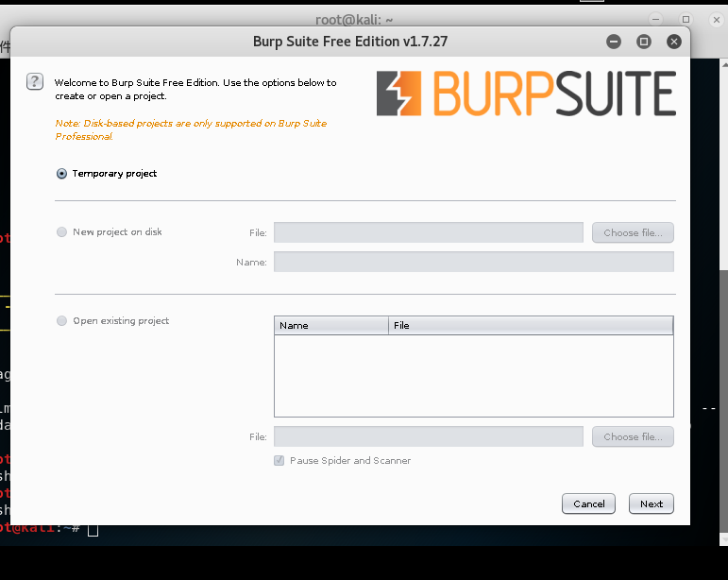Select the New project on disk option
The height and width of the screenshot is (580, 728).
61,231
